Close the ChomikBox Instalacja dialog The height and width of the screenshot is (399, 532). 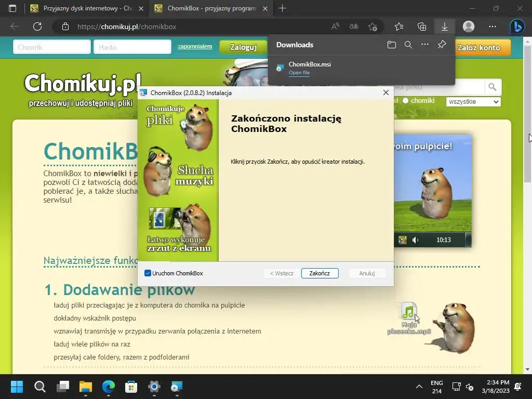tap(386, 92)
